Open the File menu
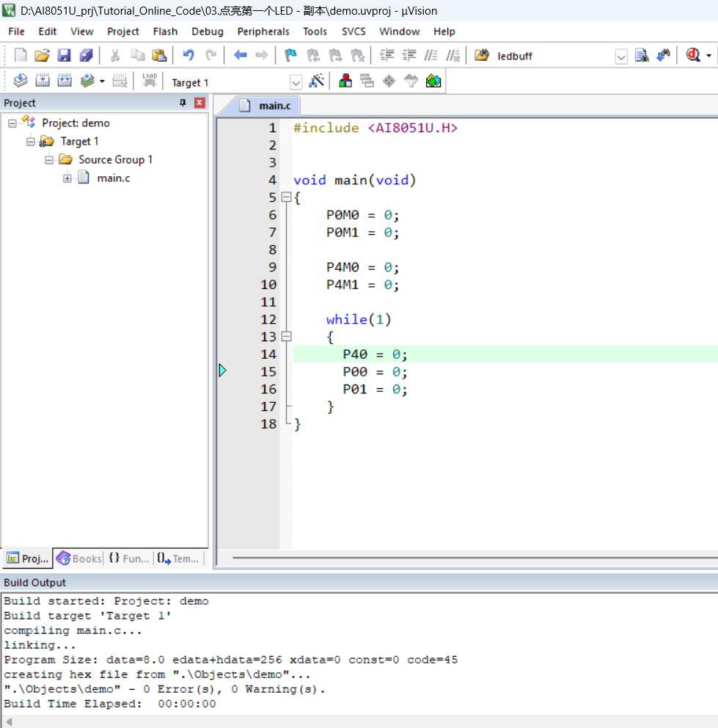This screenshot has width=718, height=728. tap(16, 32)
